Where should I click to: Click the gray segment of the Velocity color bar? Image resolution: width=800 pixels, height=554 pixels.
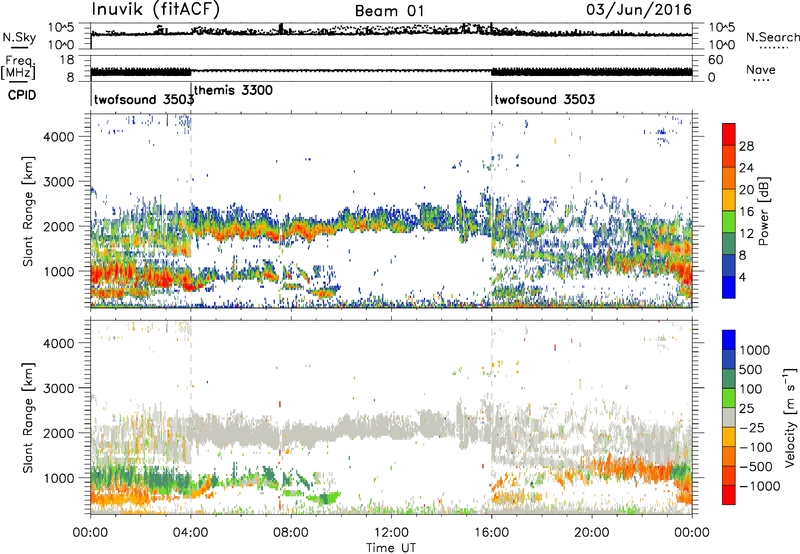coord(729,417)
